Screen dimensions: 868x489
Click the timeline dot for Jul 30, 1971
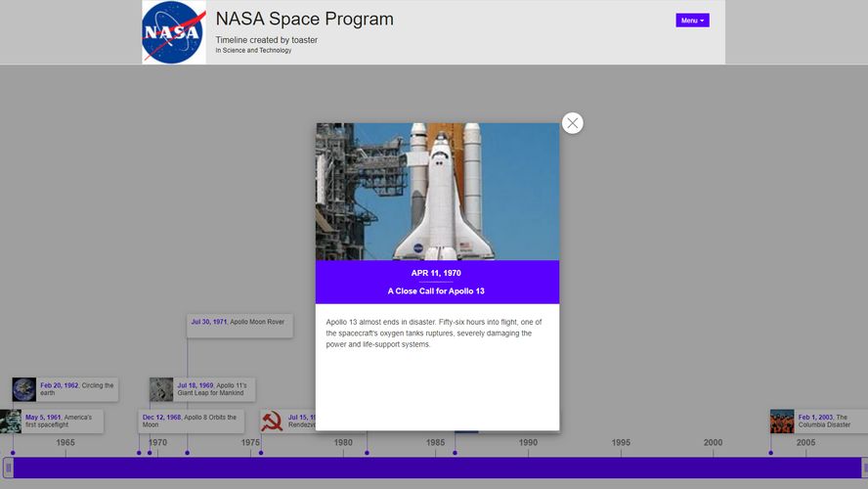(x=188, y=453)
